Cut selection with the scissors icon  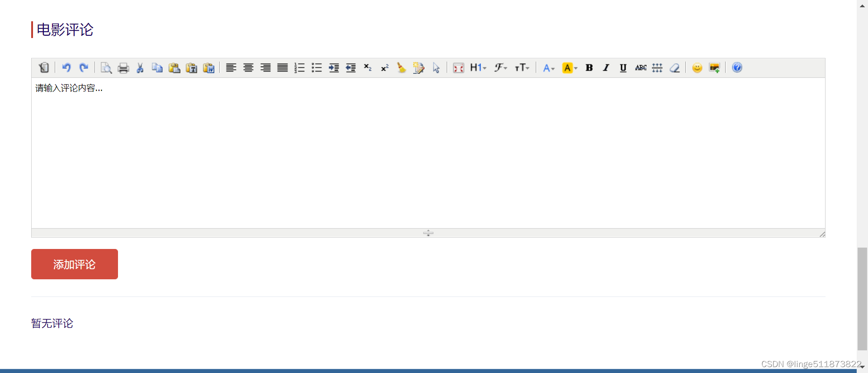pyautogui.click(x=140, y=67)
